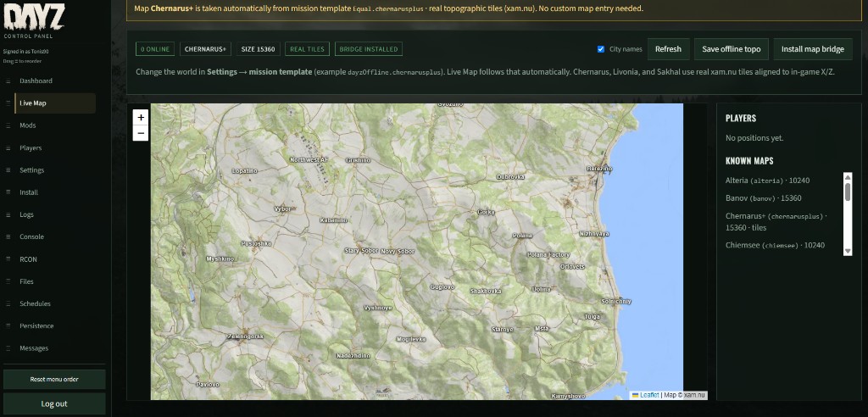
Task: Select Banov in Known Maps list
Action: (x=764, y=198)
